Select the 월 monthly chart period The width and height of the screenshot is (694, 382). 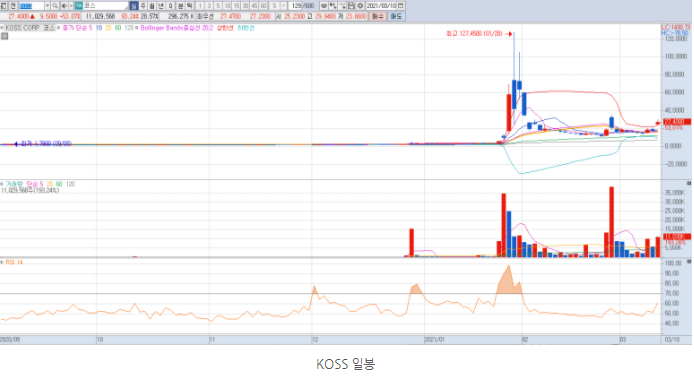point(152,6)
